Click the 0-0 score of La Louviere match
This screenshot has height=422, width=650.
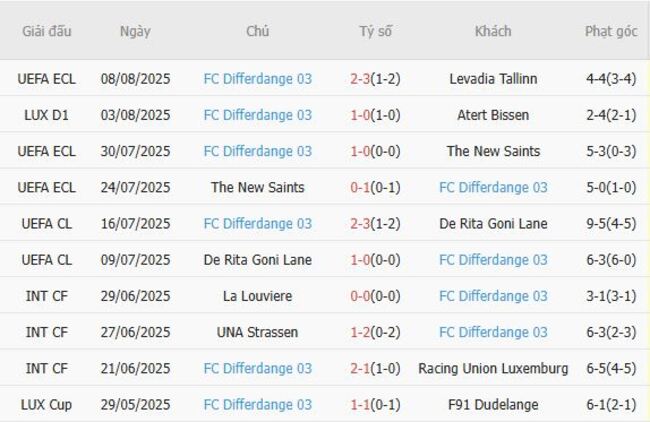click(361, 296)
